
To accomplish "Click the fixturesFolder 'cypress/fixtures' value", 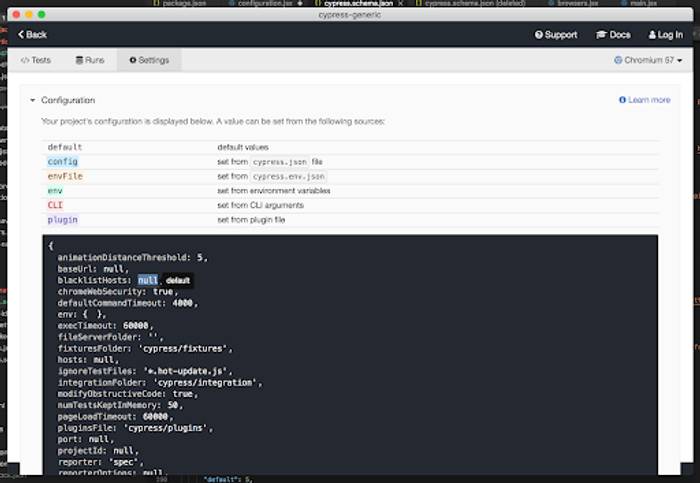I will (x=183, y=348).
